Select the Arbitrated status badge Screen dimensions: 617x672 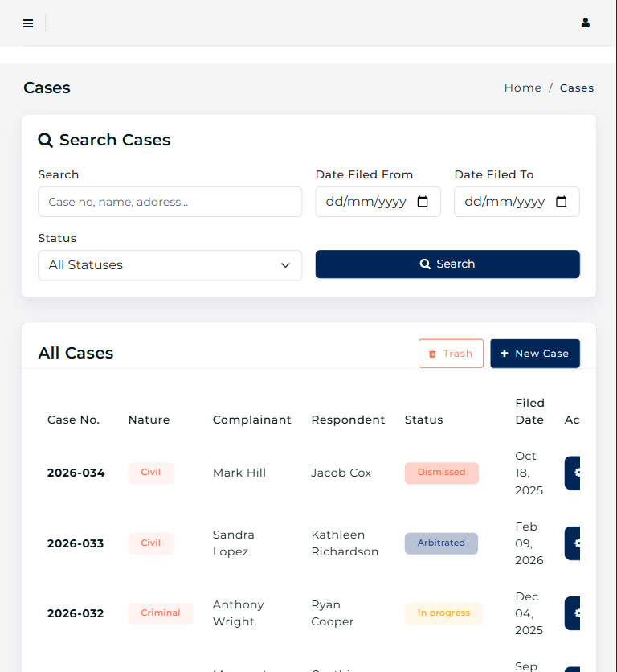[441, 543]
